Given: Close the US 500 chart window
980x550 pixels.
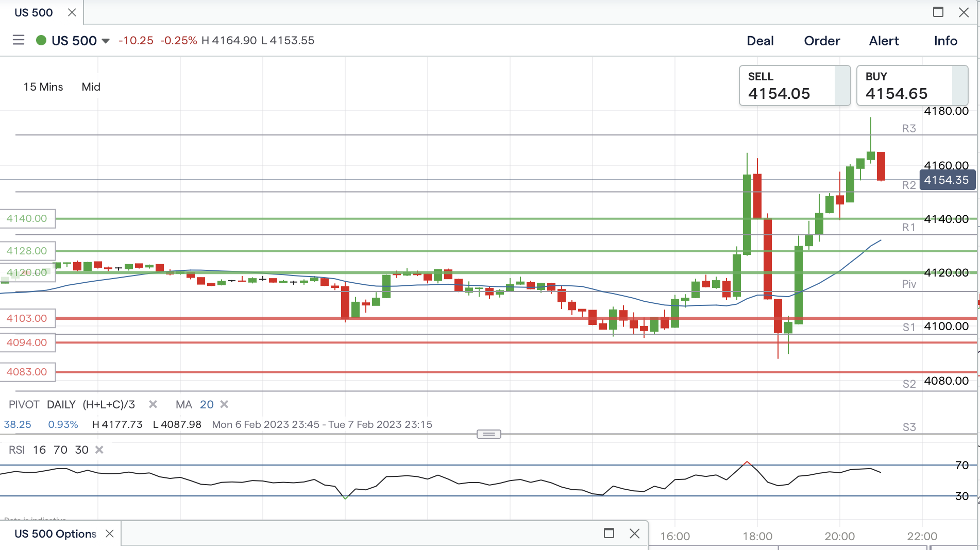Looking at the screenshot, I should click(964, 12).
